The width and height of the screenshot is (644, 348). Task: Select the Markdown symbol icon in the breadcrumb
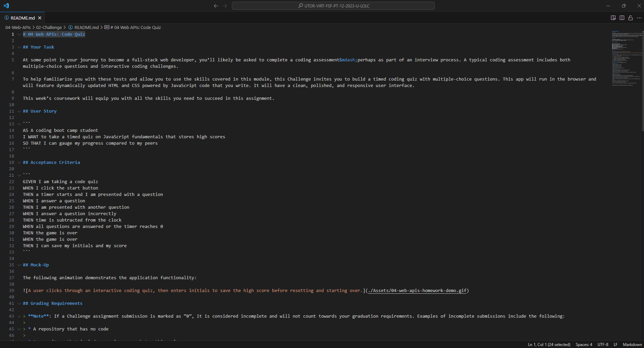pos(107,27)
